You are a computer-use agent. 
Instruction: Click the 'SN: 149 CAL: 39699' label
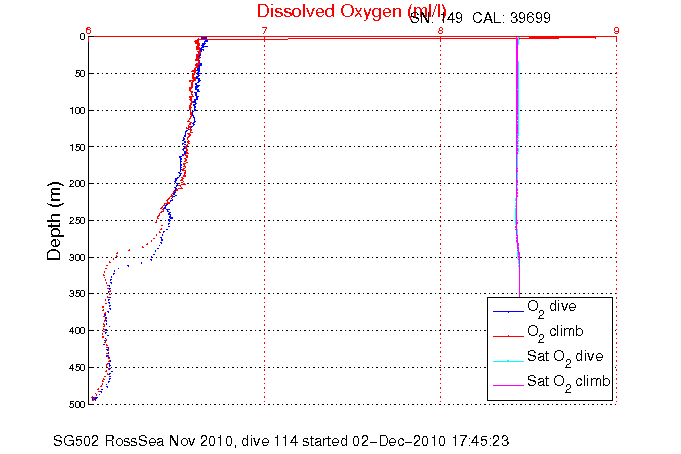[x=480, y=18]
